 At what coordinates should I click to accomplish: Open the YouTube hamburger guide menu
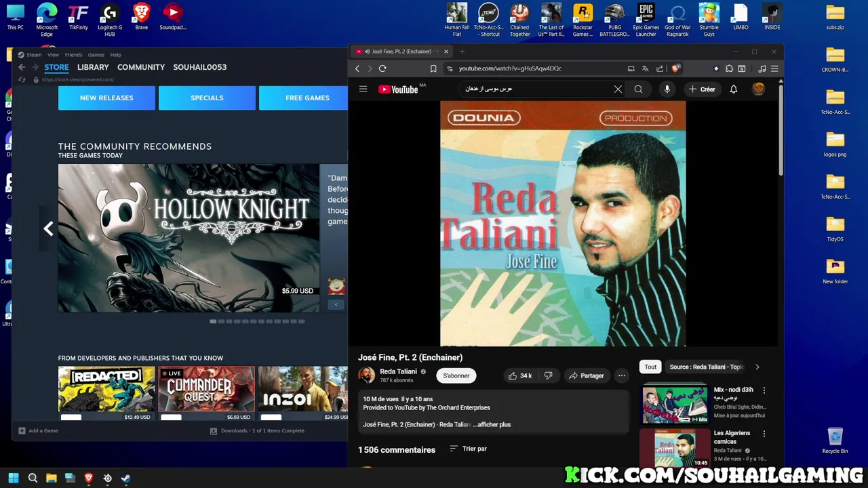[x=363, y=89]
